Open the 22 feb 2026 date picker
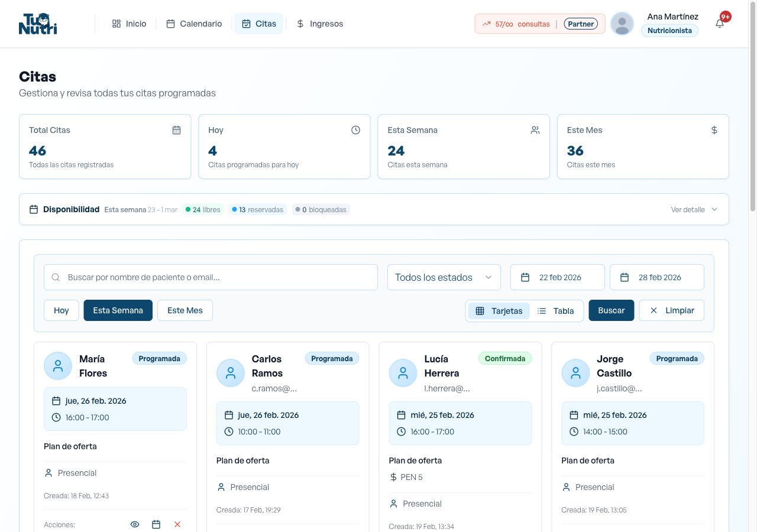This screenshot has width=757, height=532. pyautogui.click(x=557, y=277)
